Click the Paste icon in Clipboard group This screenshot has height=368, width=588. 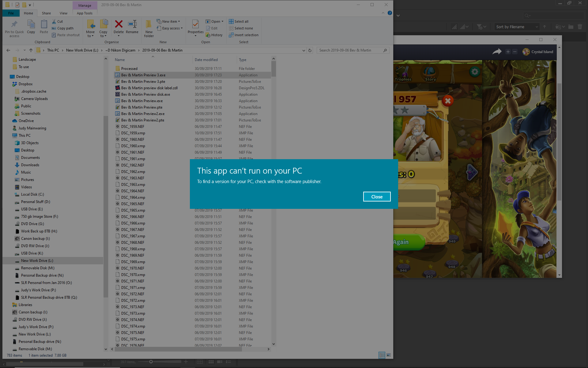tap(44, 24)
